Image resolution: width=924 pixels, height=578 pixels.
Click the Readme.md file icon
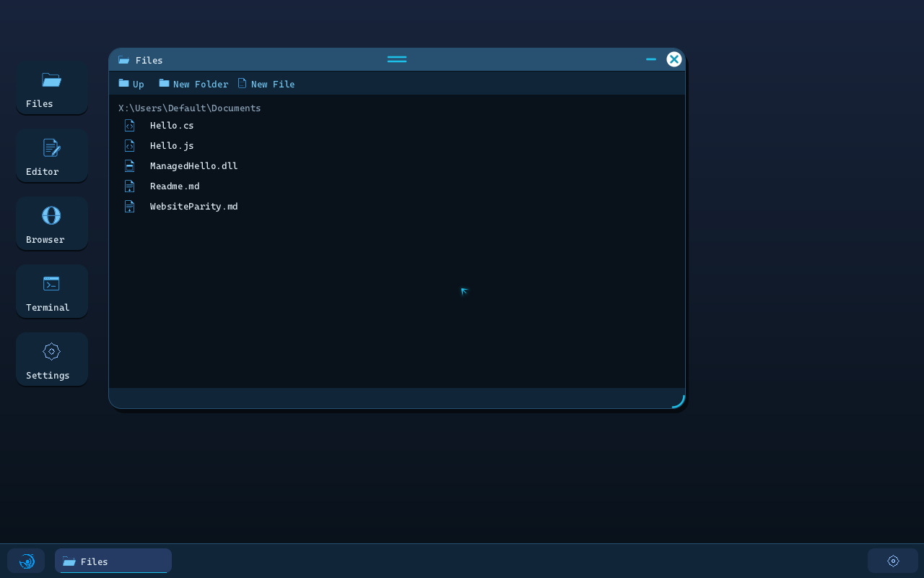coord(129,186)
